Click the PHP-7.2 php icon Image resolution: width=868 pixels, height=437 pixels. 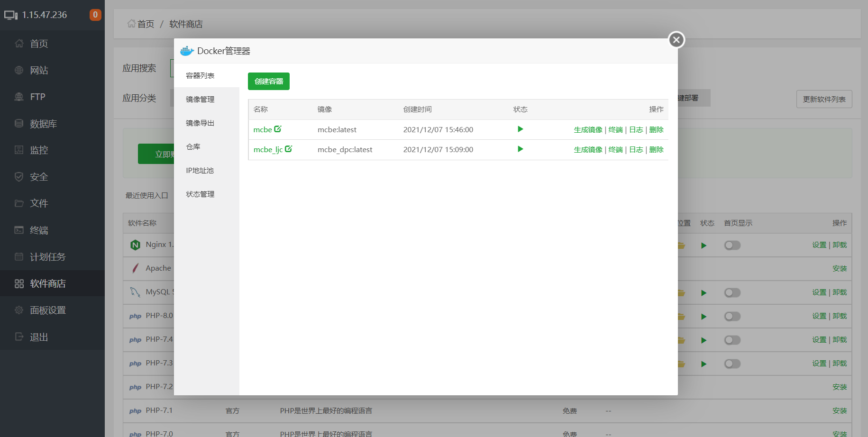[x=135, y=387]
